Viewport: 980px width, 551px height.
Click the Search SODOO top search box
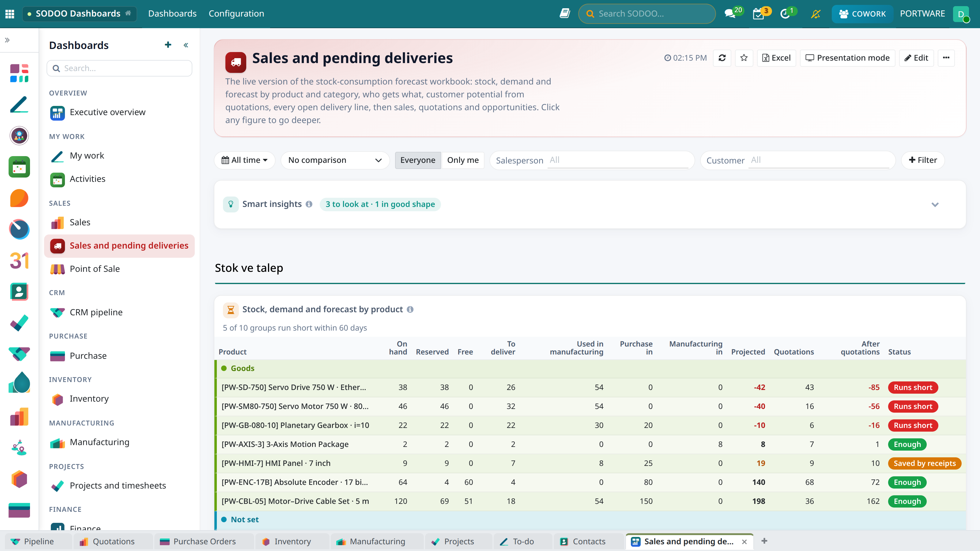pyautogui.click(x=647, y=14)
